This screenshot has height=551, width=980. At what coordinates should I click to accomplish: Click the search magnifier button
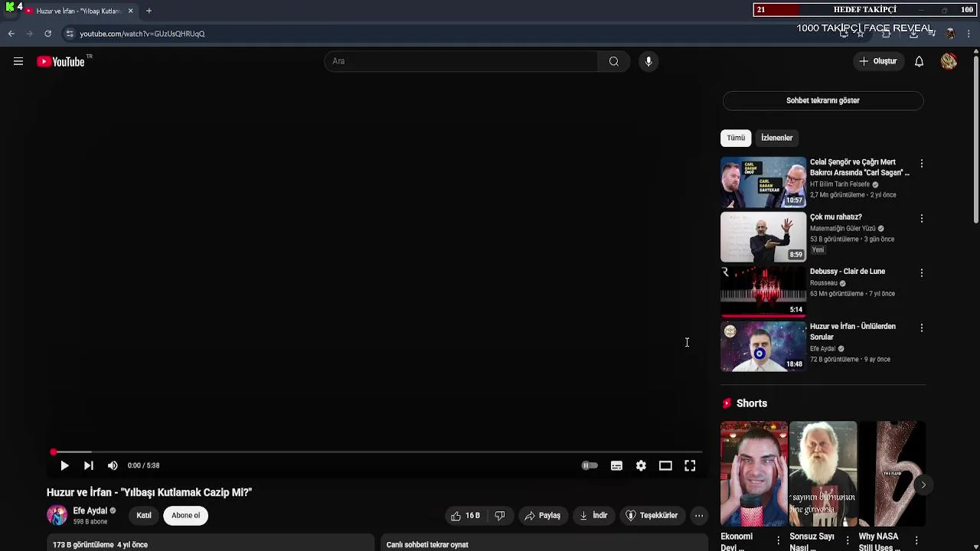(614, 61)
